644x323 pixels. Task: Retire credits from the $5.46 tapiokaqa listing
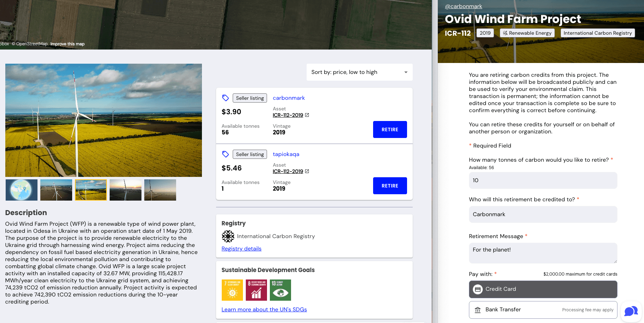click(x=390, y=186)
